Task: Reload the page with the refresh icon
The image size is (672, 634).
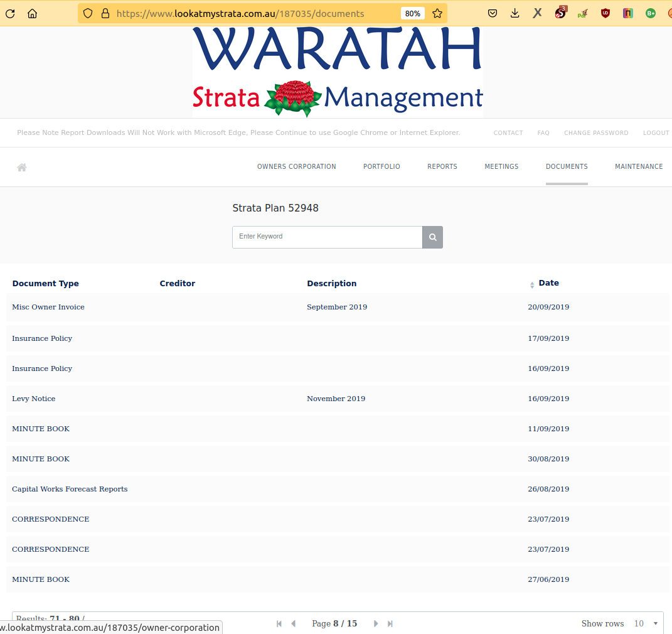Action: [x=10, y=14]
